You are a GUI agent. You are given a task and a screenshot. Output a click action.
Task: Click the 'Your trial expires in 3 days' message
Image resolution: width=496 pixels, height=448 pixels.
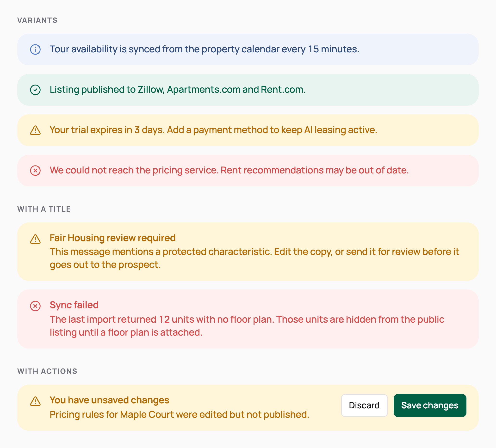point(213,130)
